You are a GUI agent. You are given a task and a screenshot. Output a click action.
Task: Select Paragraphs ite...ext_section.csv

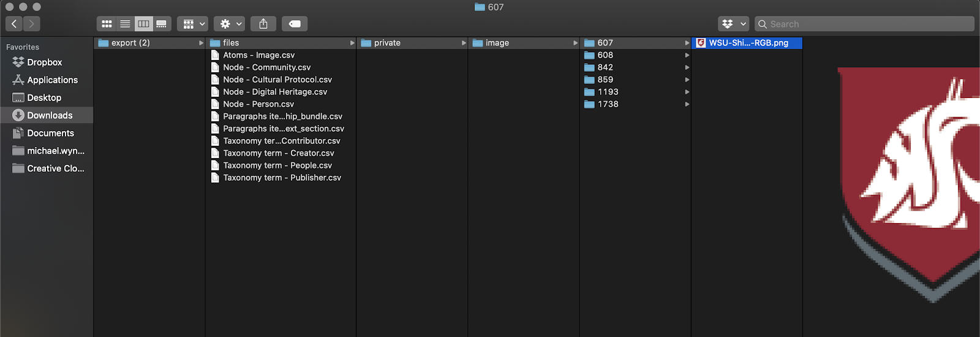[281, 129]
